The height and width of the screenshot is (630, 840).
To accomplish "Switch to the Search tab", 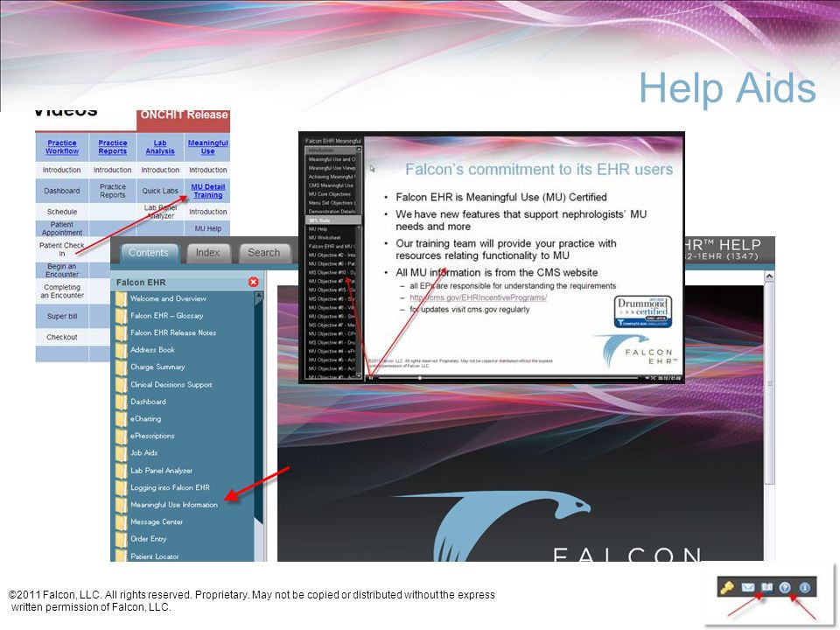I will (x=263, y=253).
